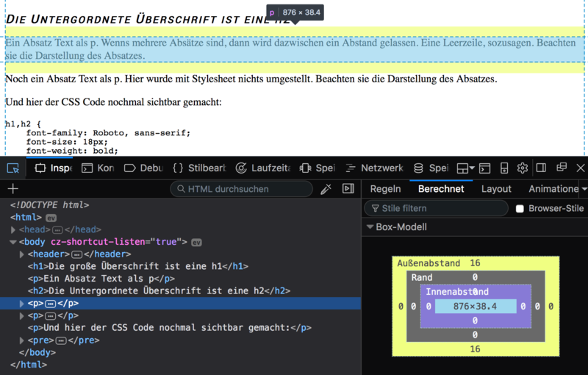
Task: Toggle the sidebar pane collapse icon
Action: [348, 189]
